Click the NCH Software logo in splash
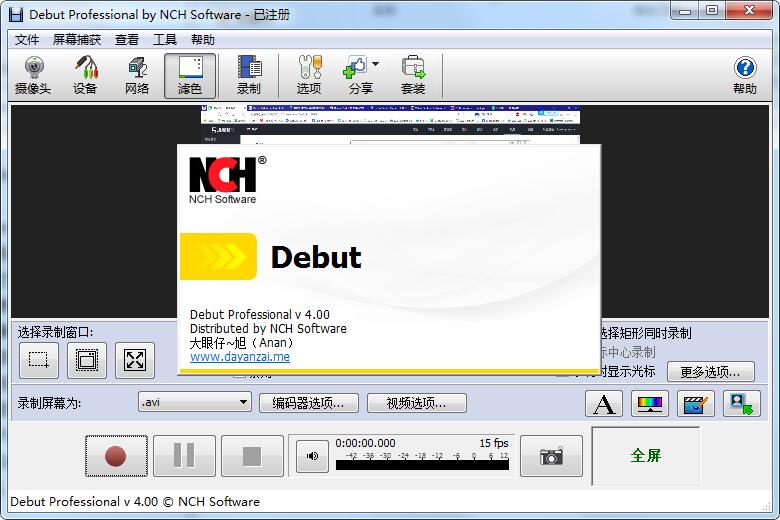Image resolution: width=780 pixels, height=520 pixels. click(x=227, y=180)
